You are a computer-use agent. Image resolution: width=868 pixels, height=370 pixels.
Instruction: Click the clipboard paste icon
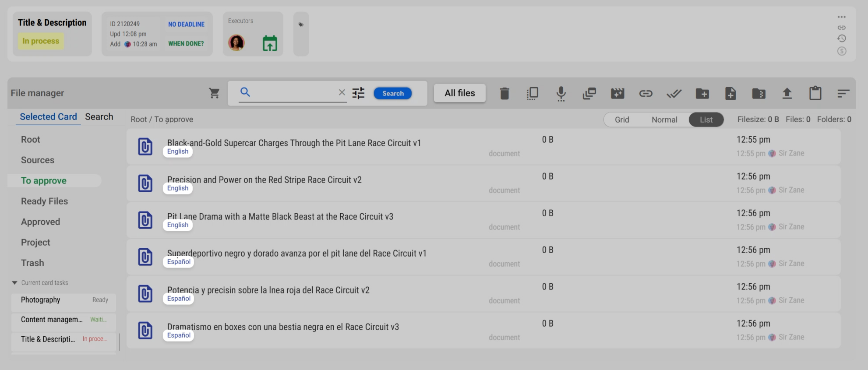815,93
